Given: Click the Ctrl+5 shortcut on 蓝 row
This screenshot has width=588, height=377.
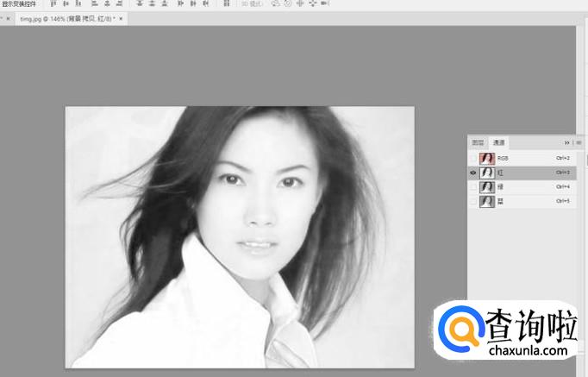Looking at the screenshot, I should point(563,202).
